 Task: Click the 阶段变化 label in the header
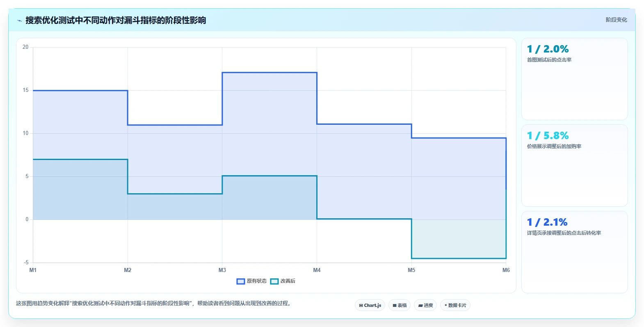click(616, 20)
